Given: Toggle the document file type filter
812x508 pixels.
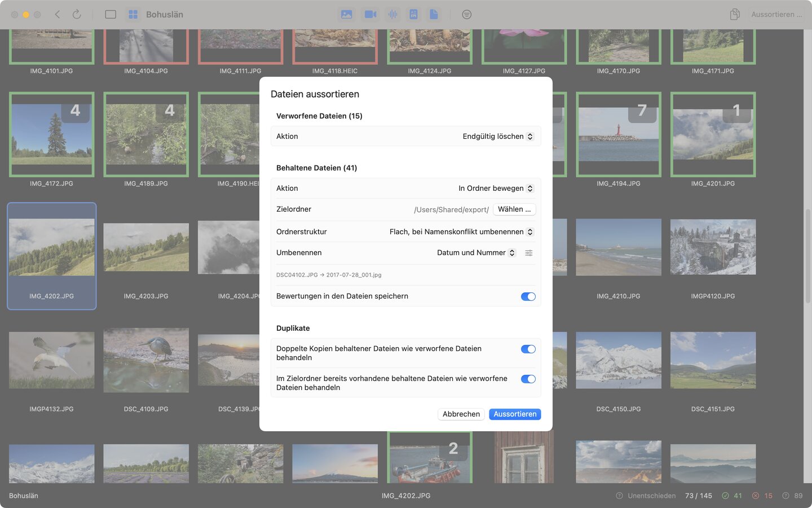Looking at the screenshot, I should [x=434, y=14].
